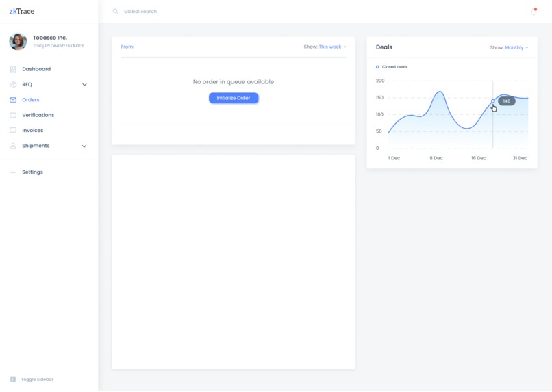
Task: Open notifications bell
Action: [x=534, y=12]
